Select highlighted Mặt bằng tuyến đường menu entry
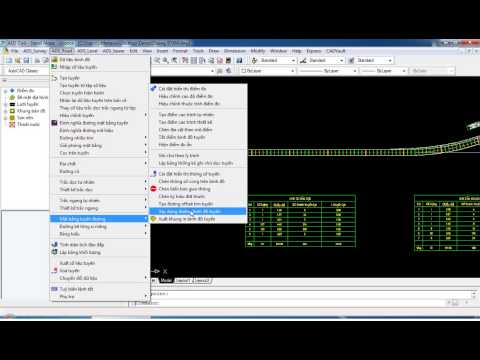This screenshot has width=480, height=360. coord(99,219)
